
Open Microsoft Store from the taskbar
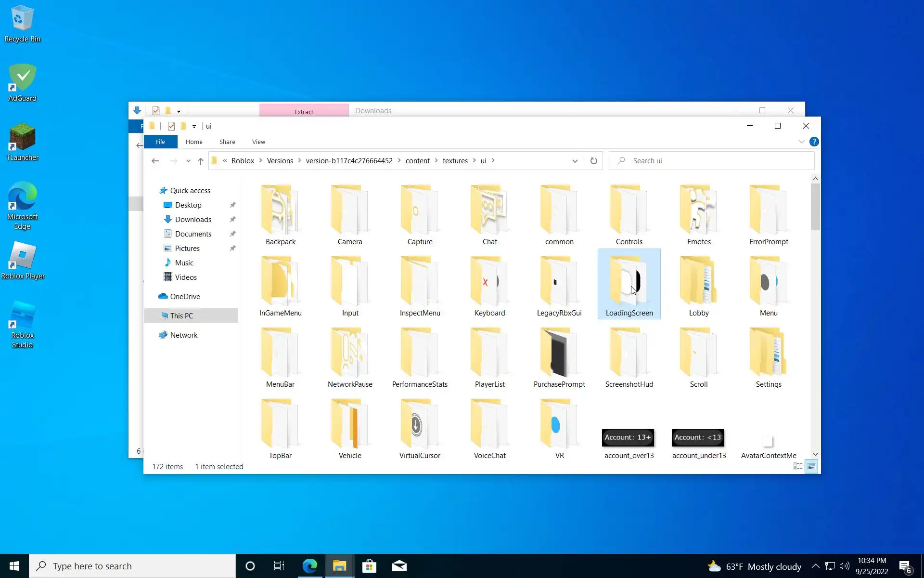[369, 566]
